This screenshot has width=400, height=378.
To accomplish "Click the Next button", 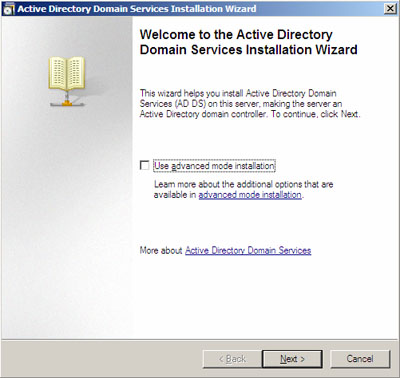I will [292, 359].
